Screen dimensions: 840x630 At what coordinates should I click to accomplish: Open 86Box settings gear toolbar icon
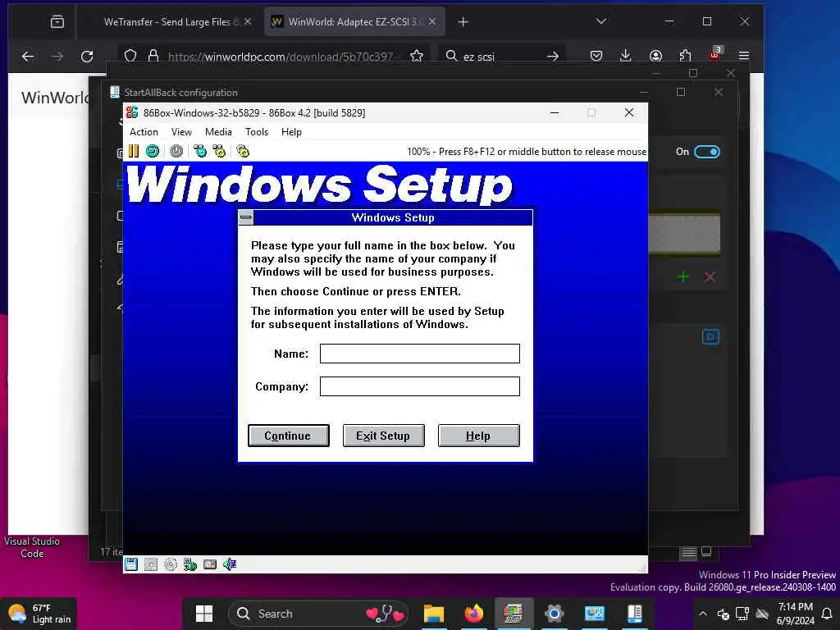243,151
